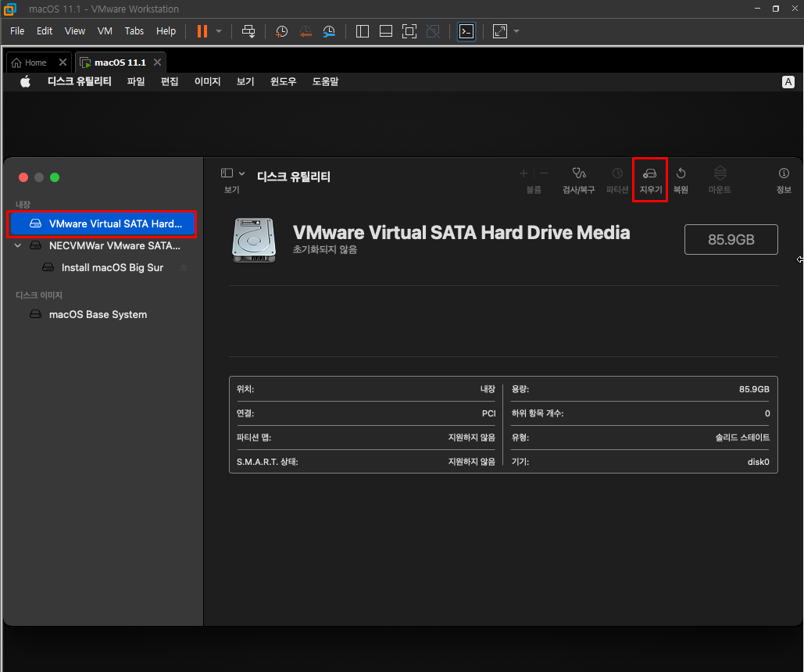The image size is (804, 672).
Task: Click the 85.9GB capacity box
Action: click(731, 240)
